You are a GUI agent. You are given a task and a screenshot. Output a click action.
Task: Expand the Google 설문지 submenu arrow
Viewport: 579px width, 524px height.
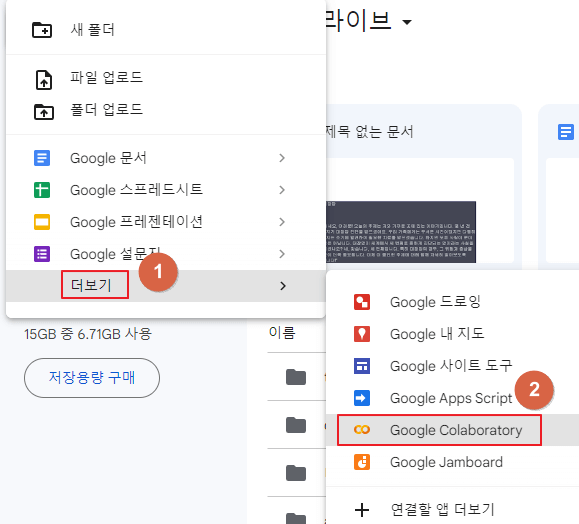coord(282,254)
